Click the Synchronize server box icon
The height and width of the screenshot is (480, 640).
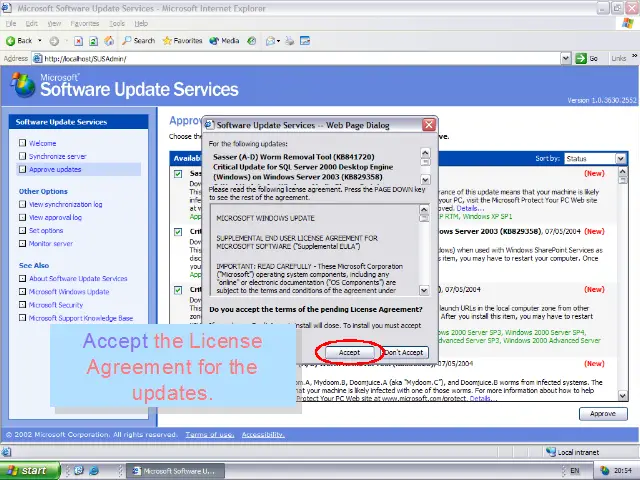(22, 156)
